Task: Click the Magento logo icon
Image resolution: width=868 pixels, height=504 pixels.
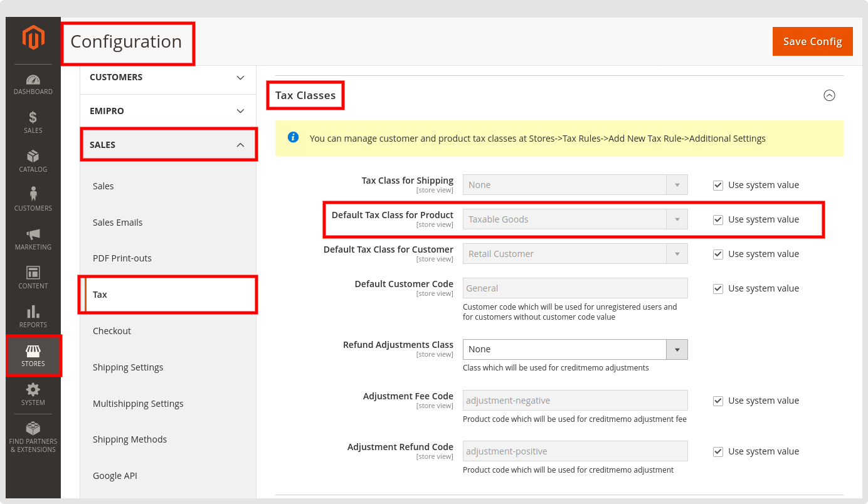Action: click(x=33, y=38)
